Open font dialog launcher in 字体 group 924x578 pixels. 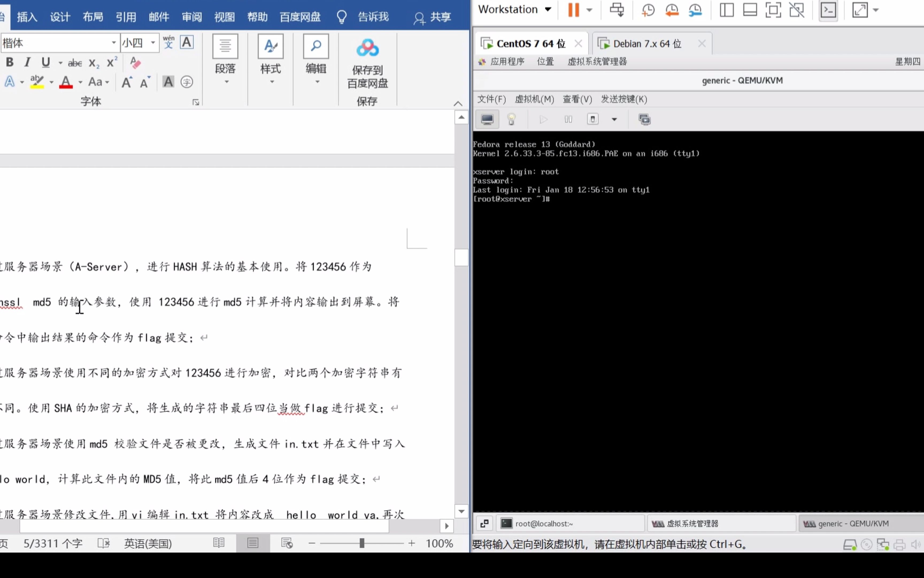pos(196,102)
